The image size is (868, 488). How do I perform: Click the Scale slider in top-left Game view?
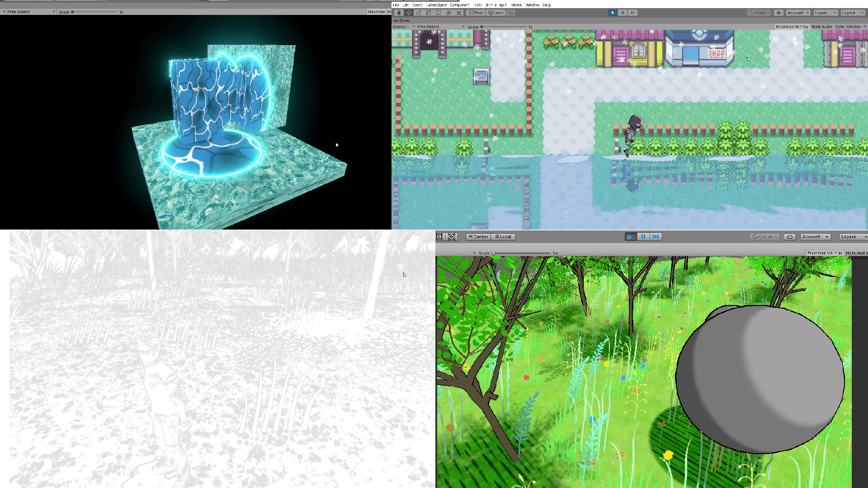coord(94,12)
